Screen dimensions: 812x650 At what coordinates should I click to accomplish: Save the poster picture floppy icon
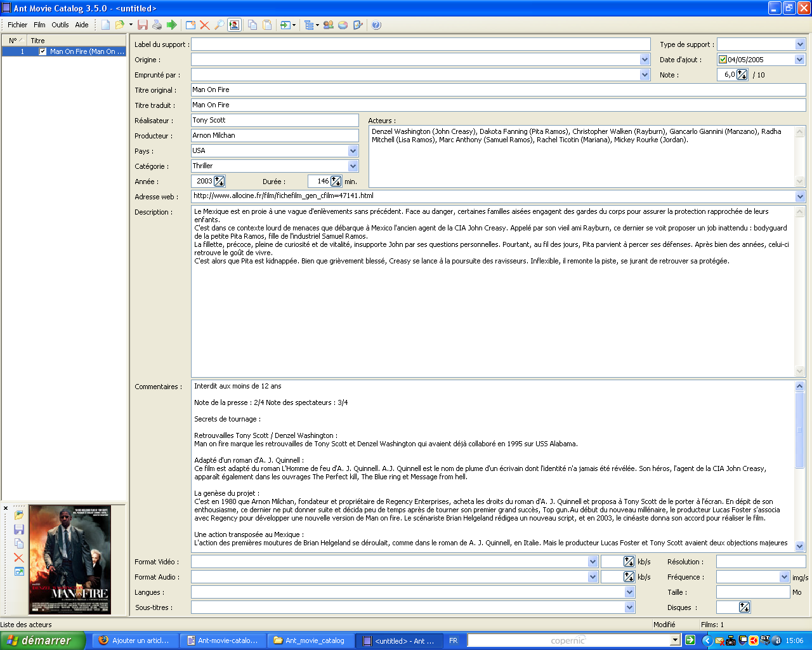19,529
